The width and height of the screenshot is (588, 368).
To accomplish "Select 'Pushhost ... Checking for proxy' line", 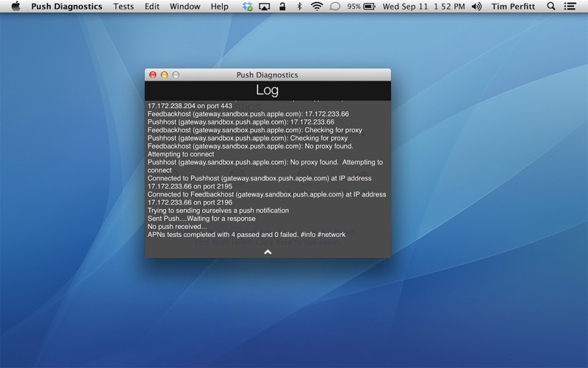I will pos(248,138).
